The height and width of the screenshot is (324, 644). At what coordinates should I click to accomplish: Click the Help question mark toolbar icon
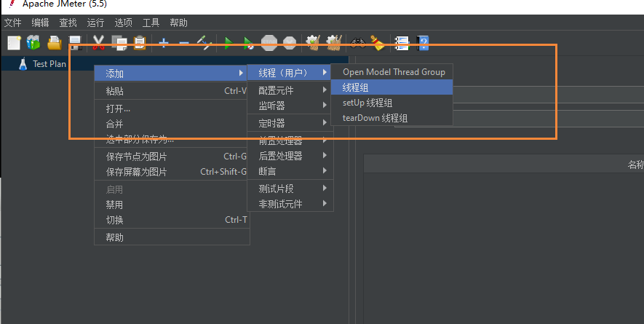423,43
